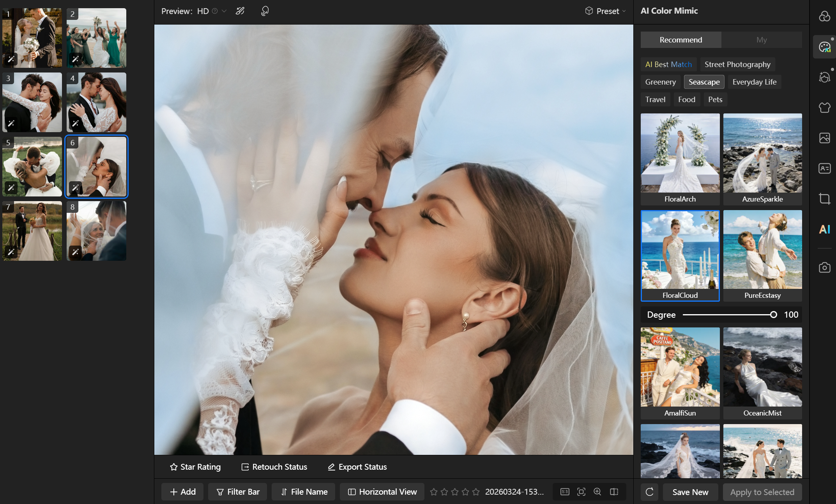Screen dimensions: 836x504
Task: Open the AI Color Mimic palette icon
Action: [x=824, y=47]
